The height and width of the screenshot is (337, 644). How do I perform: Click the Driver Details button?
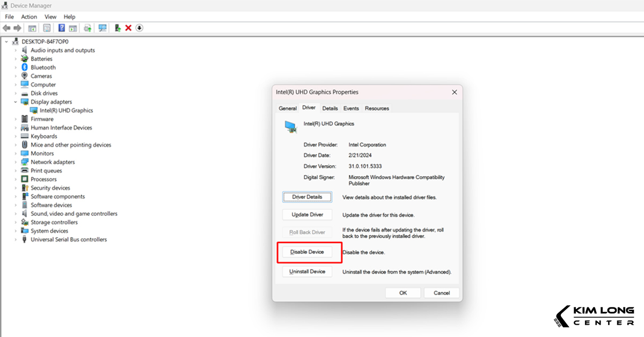click(307, 197)
